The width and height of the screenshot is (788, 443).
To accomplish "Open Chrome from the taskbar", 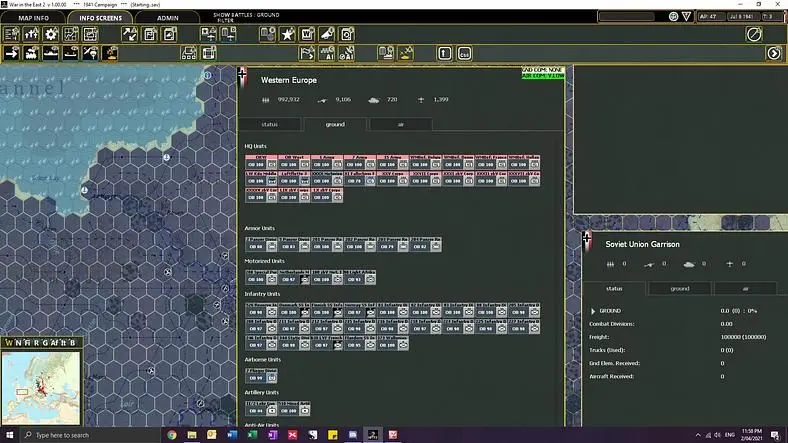I will point(172,435).
